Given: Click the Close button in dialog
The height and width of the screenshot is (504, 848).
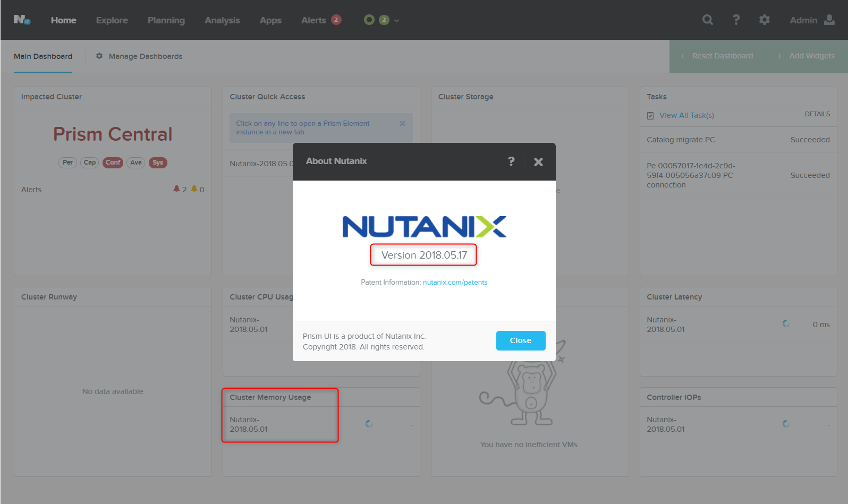Looking at the screenshot, I should (x=521, y=340).
